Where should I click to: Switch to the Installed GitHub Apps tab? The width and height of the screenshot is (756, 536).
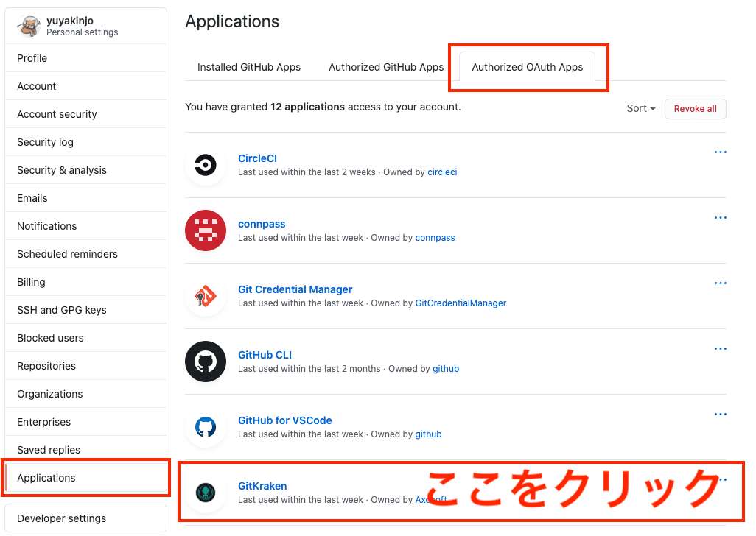coord(249,67)
